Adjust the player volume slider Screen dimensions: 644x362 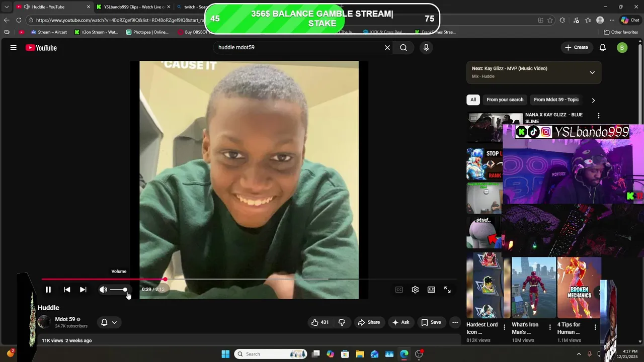point(119,290)
